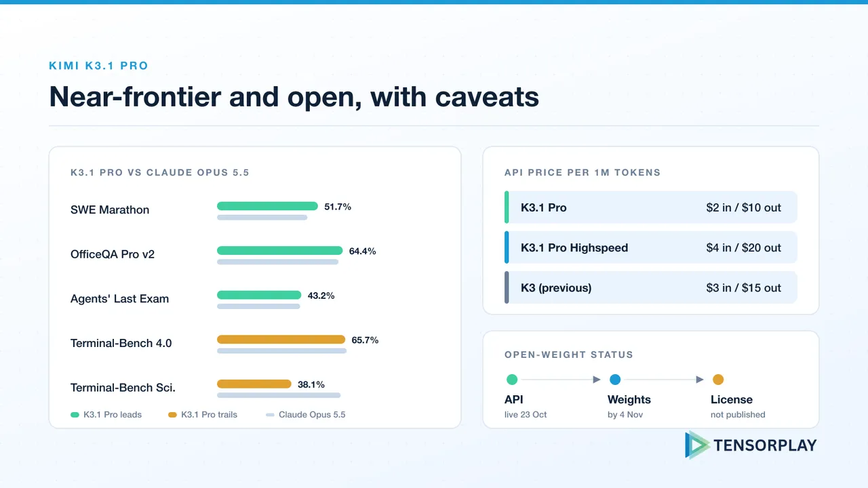Image resolution: width=868 pixels, height=488 pixels.
Task: Click the orange Terminal-Bench 4.0 bar
Action: (281, 340)
